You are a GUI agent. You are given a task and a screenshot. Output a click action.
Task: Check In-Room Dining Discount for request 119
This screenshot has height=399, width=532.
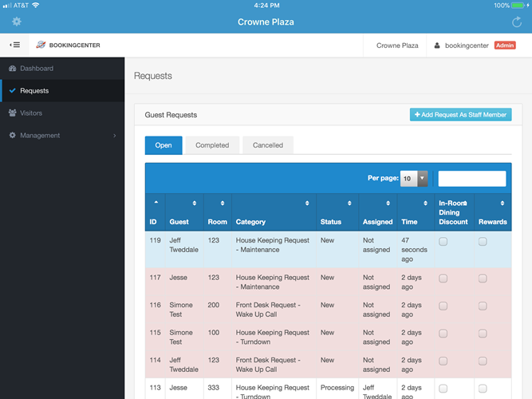pyautogui.click(x=443, y=242)
